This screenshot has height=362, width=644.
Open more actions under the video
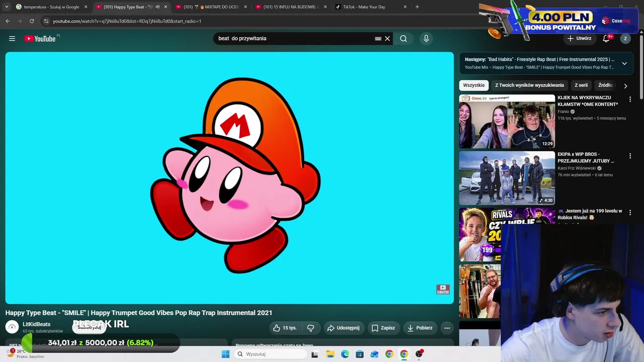pos(447,328)
